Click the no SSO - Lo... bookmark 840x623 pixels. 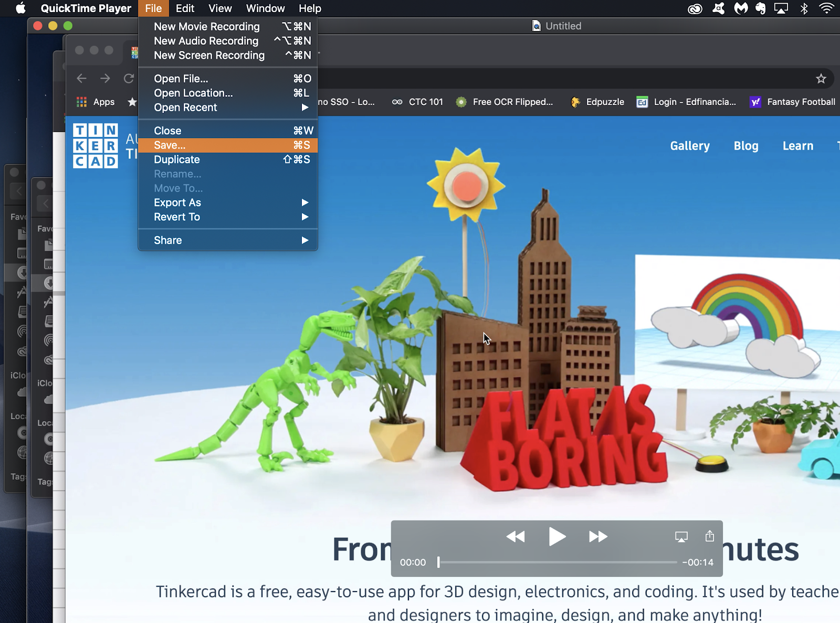[x=346, y=102]
